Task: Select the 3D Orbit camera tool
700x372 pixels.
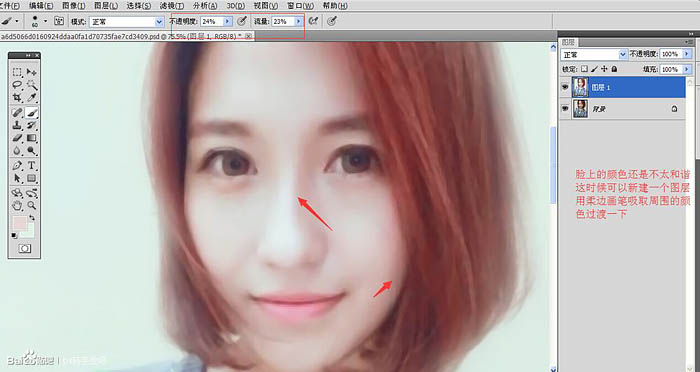Action: (31, 193)
